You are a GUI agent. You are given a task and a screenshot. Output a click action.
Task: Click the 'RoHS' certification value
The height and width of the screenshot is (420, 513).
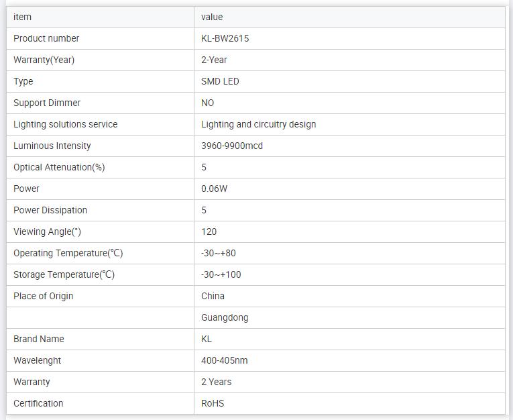point(213,403)
